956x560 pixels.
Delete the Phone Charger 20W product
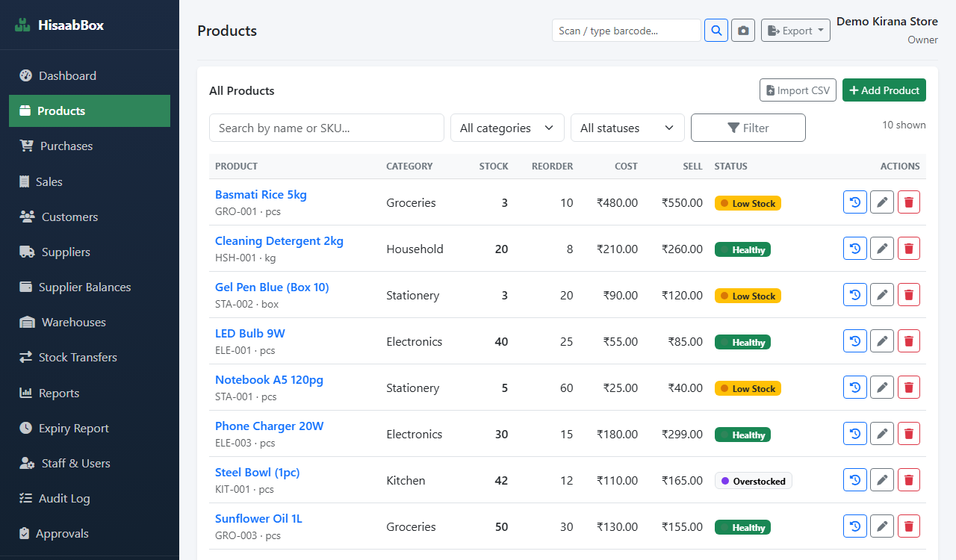(x=909, y=434)
